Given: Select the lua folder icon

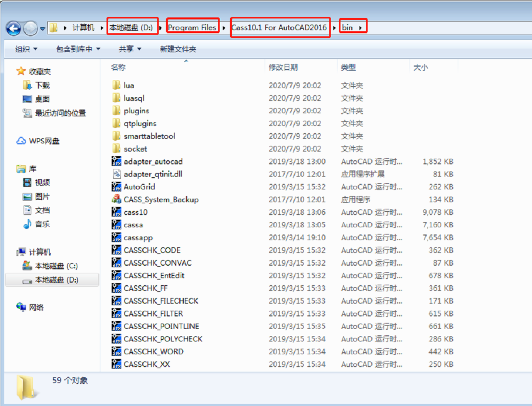Looking at the screenshot, I should point(116,85).
